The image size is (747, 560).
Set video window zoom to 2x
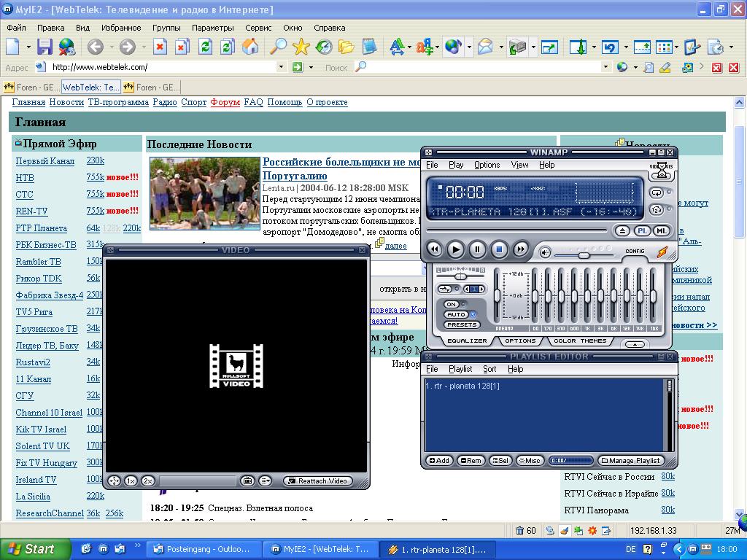[148, 481]
